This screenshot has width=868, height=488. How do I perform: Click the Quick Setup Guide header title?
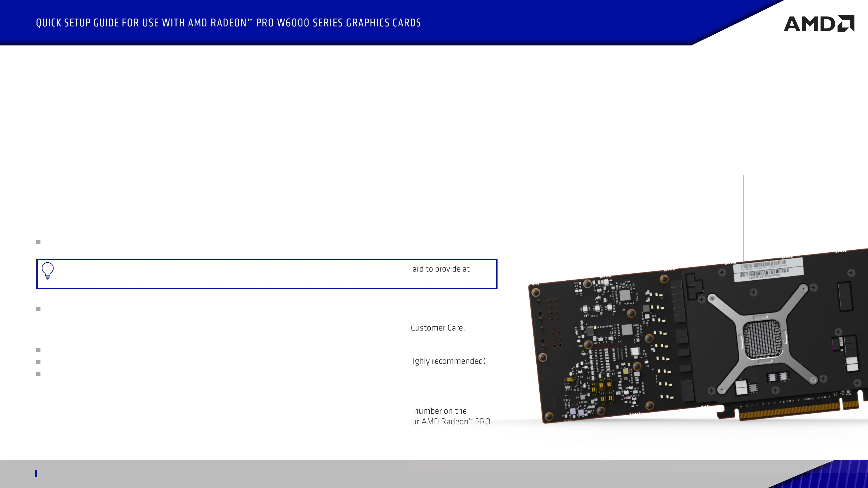coord(228,23)
